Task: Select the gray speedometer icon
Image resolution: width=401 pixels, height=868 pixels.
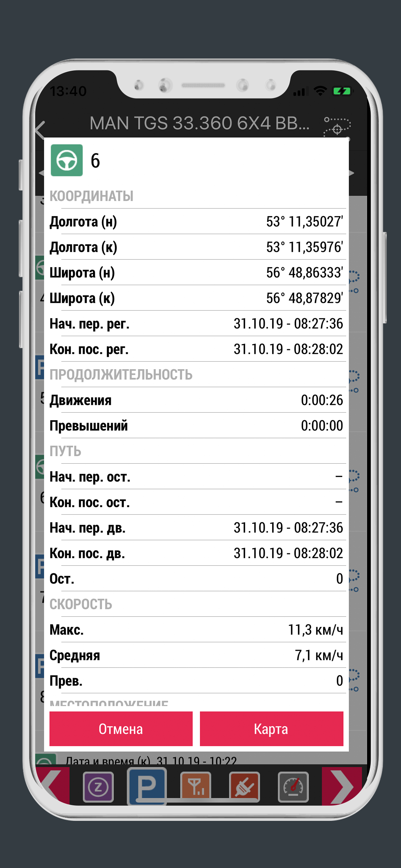Action: (x=293, y=787)
